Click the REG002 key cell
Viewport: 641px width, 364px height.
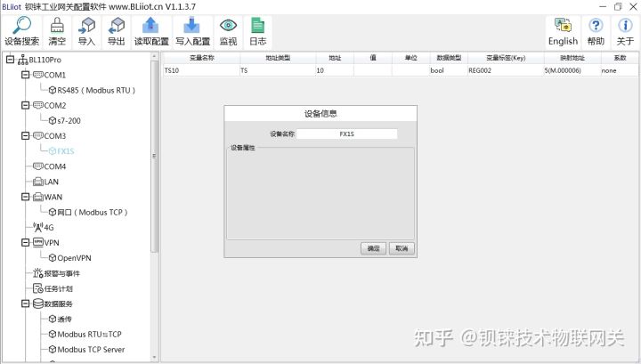tap(506, 70)
